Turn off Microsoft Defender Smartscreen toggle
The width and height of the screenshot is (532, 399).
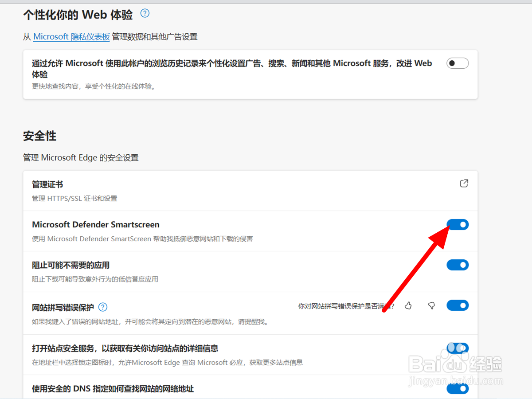[458, 224]
